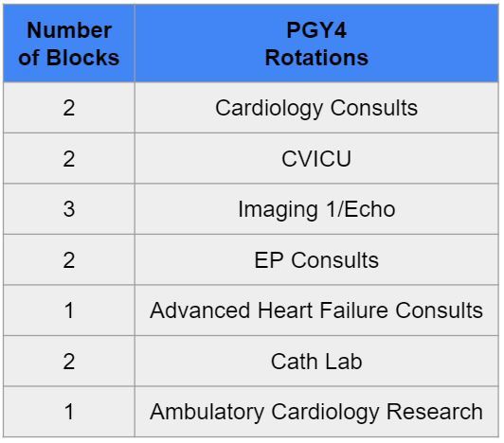Click the number 3 beside Imaging 1/Echo

(x=69, y=209)
